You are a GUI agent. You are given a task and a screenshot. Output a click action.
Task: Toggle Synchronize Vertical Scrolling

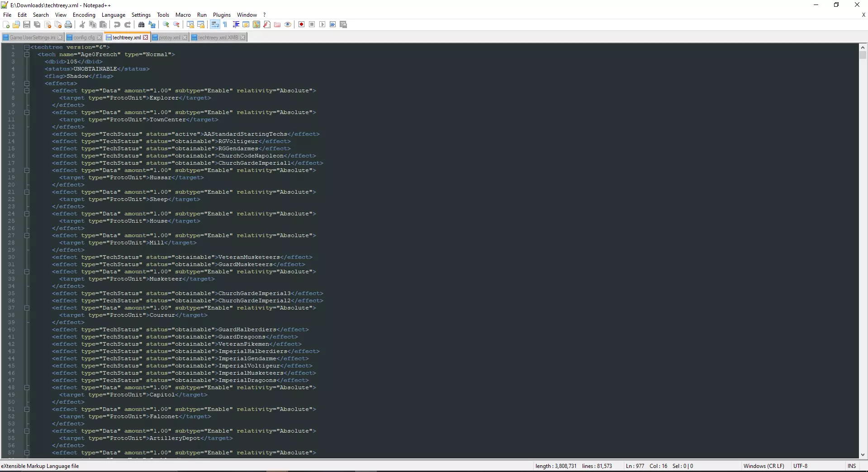click(190, 24)
